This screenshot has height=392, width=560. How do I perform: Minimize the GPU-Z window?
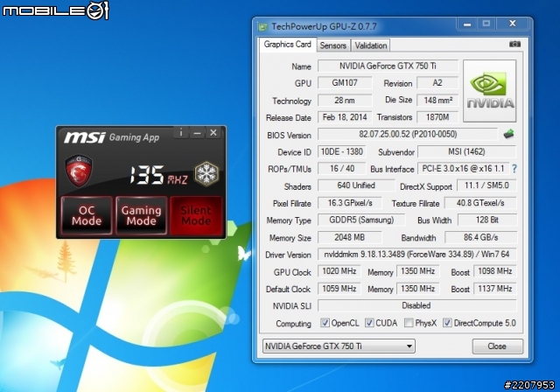(x=467, y=24)
